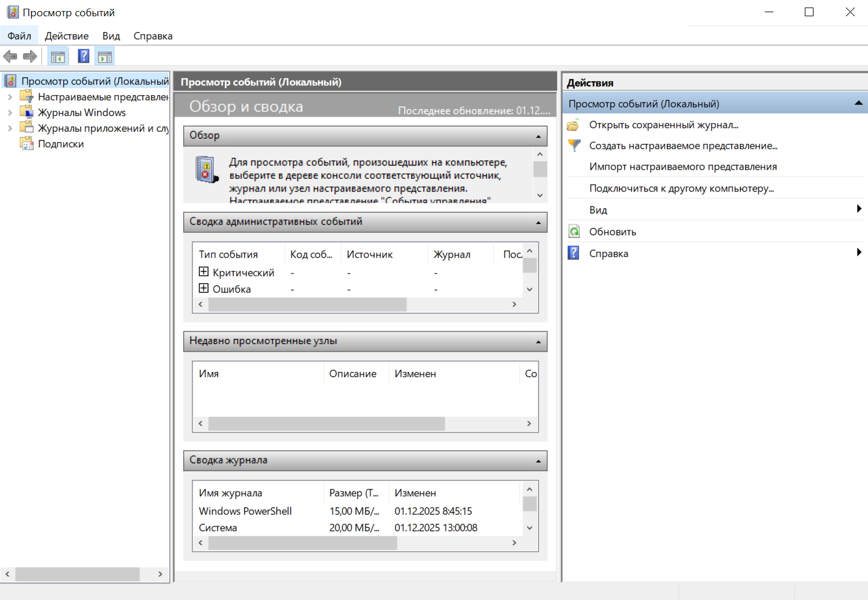The width and height of the screenshot is (868, 600).
Task: Select Подписки in the console tree
Action: tap(60, 144)
